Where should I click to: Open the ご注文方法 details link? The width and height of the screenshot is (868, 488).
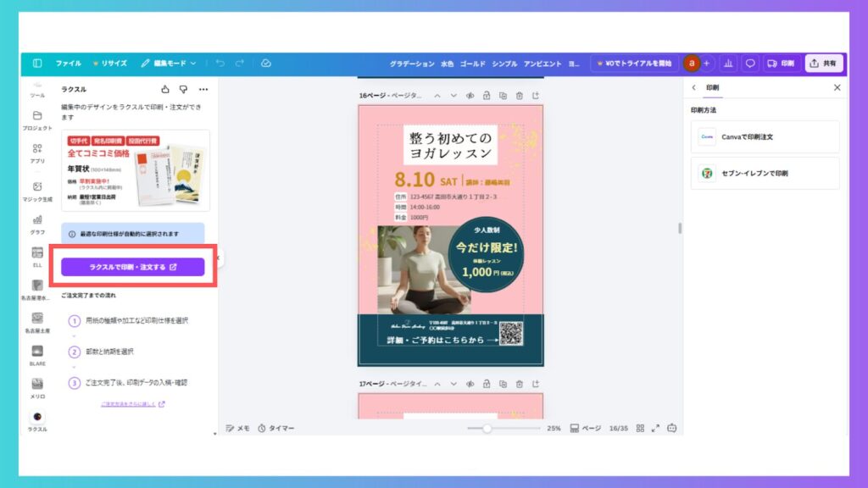[x=132, y=404]
